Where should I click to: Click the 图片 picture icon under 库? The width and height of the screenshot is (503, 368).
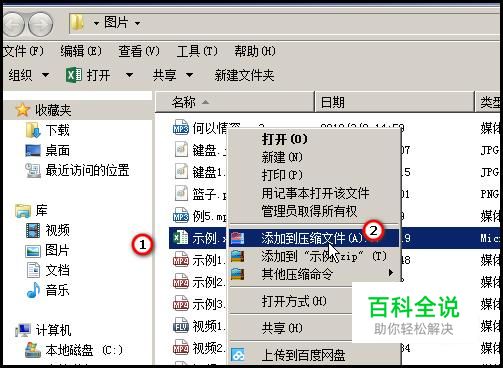(x=33, y=250)
